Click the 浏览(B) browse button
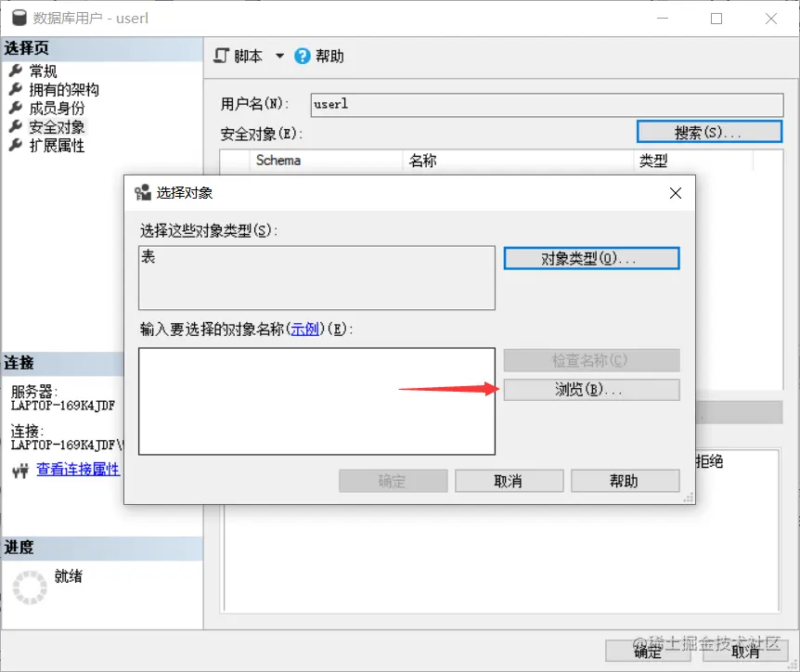Screen dimensions: 800x672 pos(591,390)
